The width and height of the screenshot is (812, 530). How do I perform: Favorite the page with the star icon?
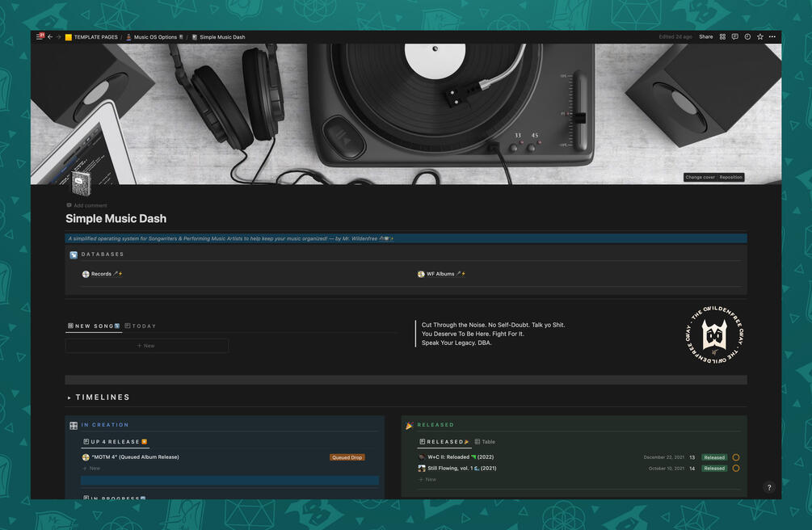(x=759, y=37)
